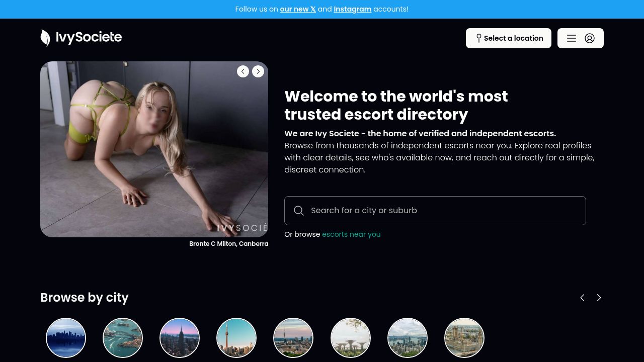Image resolution: width=644 pixels, height=362 pixels.
Task: Go to previous cities in Browse by city
Action: coord(582,298)
